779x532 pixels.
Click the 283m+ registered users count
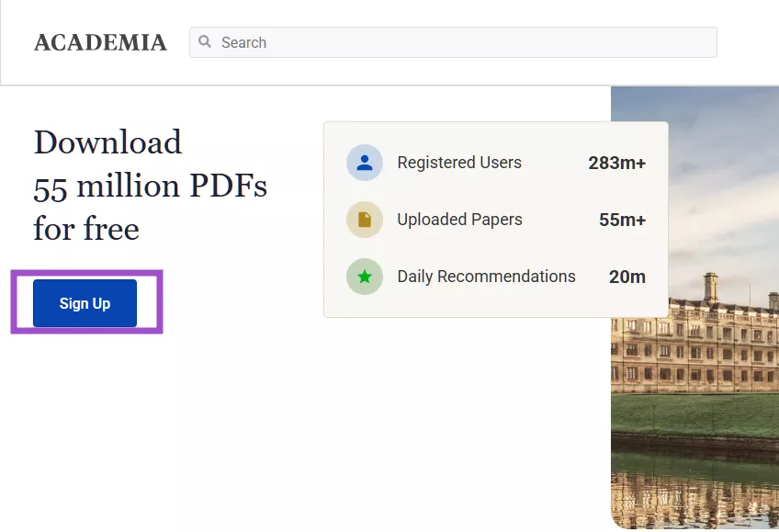click(616, 164)
